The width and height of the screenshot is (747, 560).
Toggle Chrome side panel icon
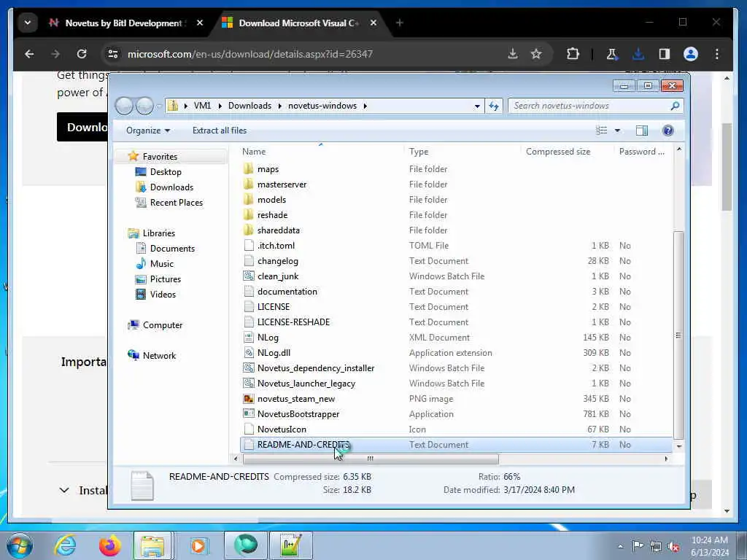pos(665,54)
